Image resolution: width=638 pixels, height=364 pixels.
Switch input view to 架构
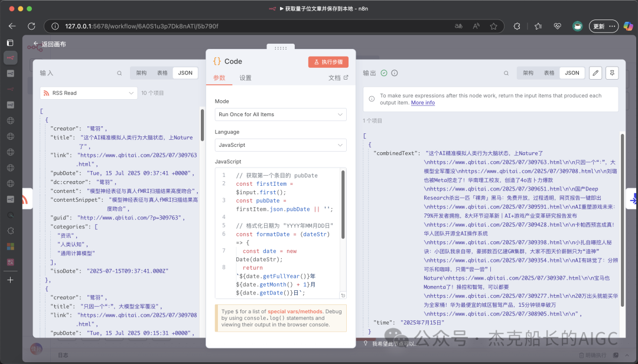coord(141,73)
